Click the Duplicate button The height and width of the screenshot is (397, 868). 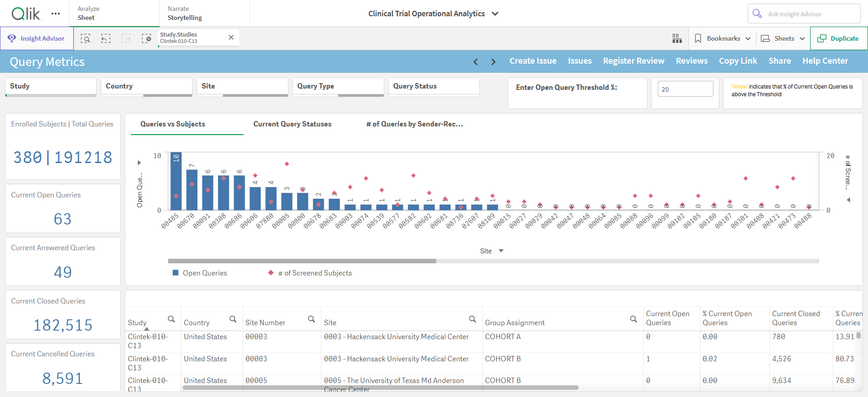pos(839,38)
